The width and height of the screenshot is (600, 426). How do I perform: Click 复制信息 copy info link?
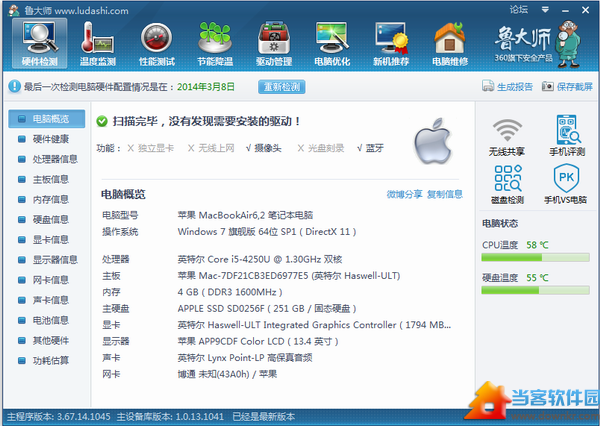(445, 194)
